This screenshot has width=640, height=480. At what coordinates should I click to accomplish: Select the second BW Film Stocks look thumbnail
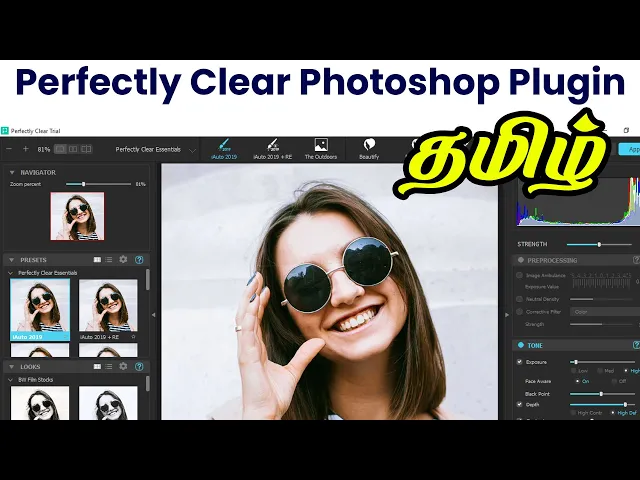(x=108, y=403)
